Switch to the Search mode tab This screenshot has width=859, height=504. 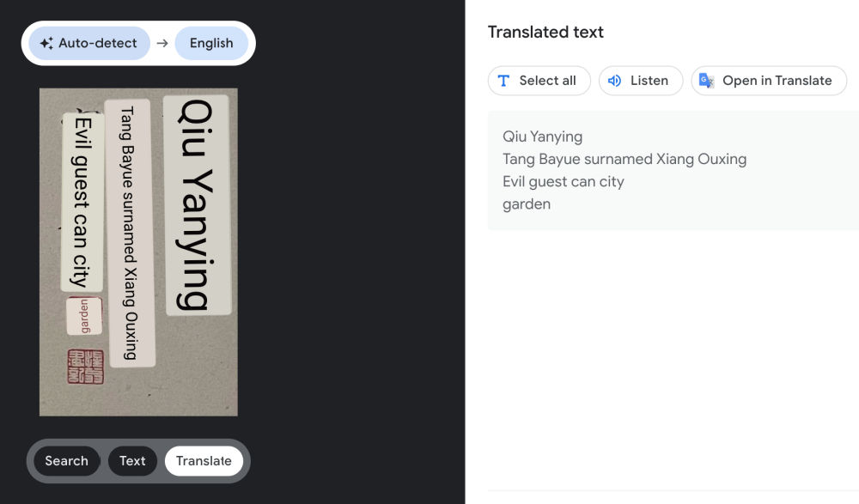click(x=66, y=461)
